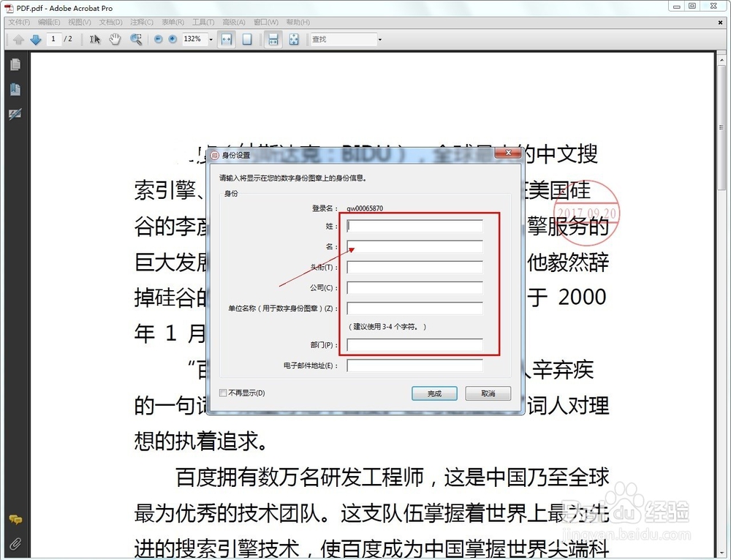The height and width of the screenshot is (560, 731).
Task: Open zoom percentage dropdown arrow
Action: pyautogui.click(x=211, y=39)
